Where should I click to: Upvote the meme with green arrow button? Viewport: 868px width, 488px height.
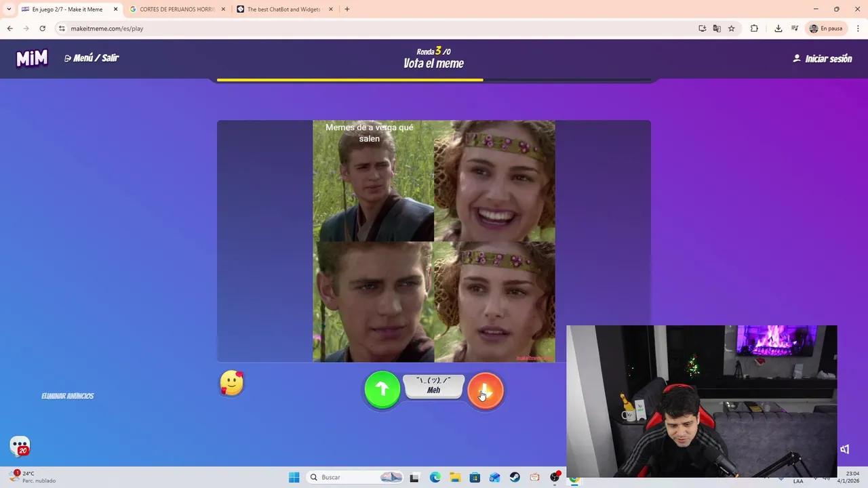382,390
